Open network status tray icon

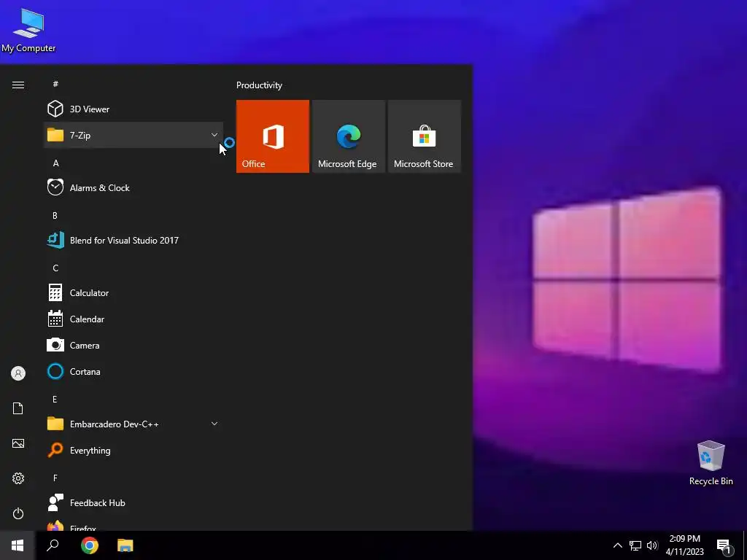pyautogui.click(x=635, y=545)
